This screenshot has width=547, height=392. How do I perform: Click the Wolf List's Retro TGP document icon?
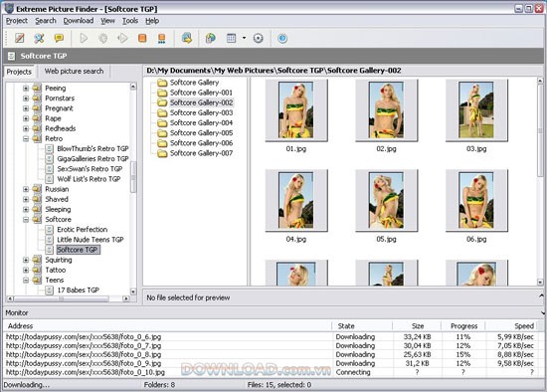[x=49, y=179]
